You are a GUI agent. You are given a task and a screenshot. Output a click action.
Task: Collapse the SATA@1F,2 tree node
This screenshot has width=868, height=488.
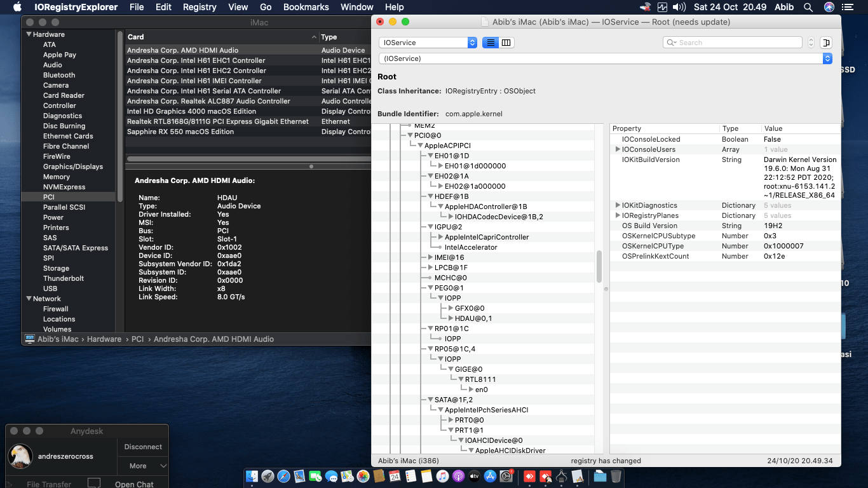click(x=430, y=399)
